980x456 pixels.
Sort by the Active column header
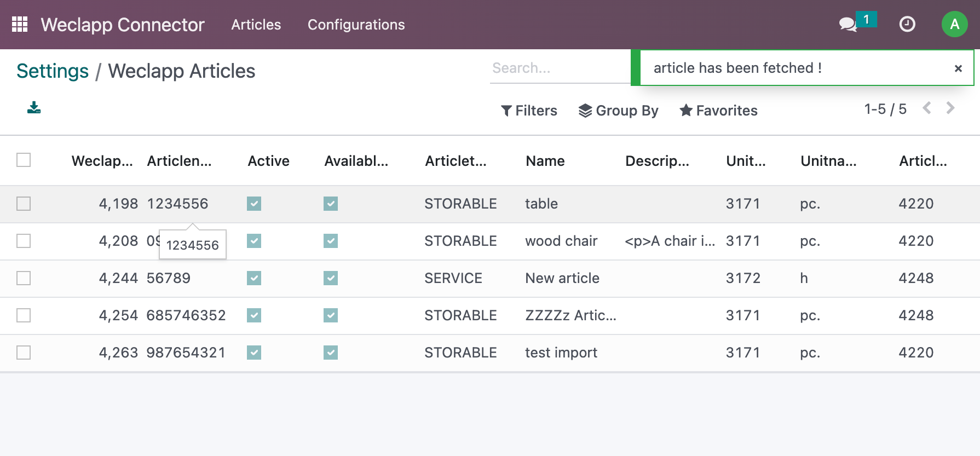[268, 161]
